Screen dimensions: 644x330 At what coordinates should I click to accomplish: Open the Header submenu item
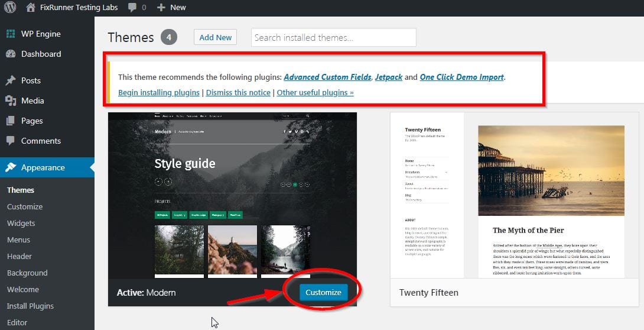19,257
